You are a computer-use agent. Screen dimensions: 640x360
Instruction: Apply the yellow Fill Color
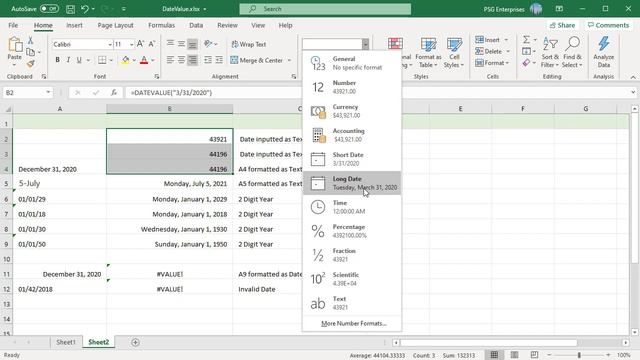pyautogui.click(x=126, y=60)
